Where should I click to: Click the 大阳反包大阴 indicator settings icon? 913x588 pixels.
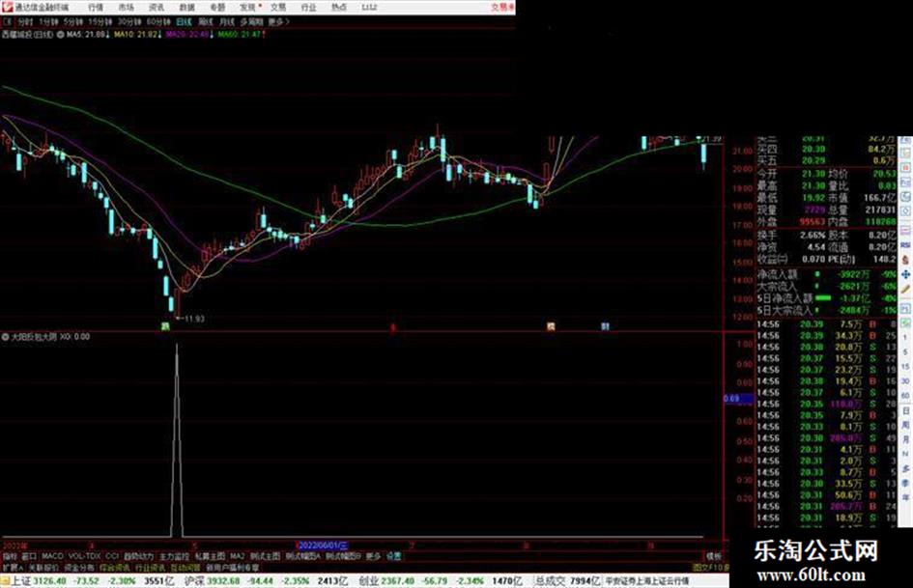(5, 337)
